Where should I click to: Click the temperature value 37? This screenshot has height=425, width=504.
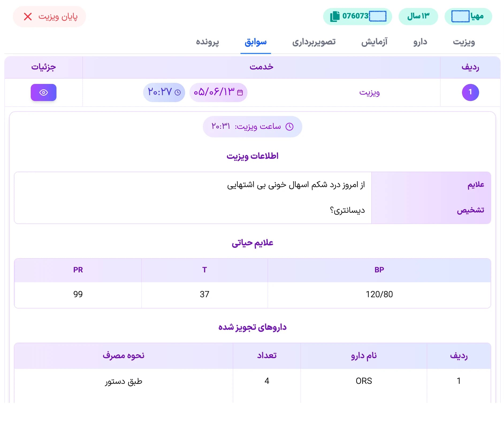(204, 294)
